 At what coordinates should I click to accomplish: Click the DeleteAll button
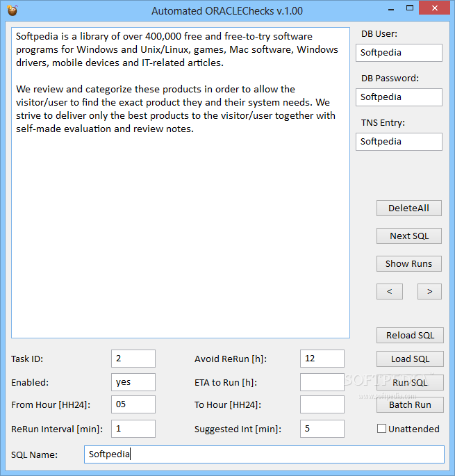409,208
